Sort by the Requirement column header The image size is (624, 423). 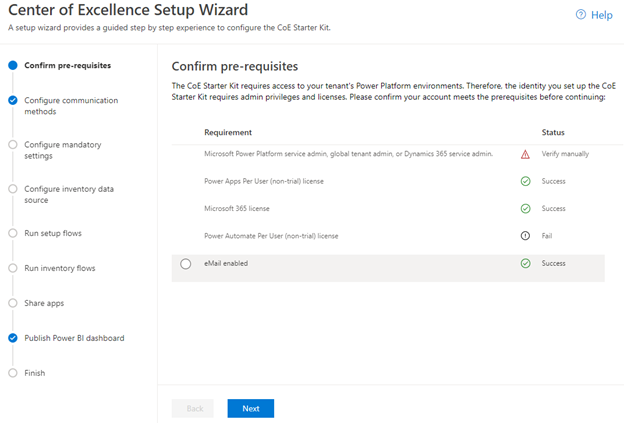pos(228,132)
